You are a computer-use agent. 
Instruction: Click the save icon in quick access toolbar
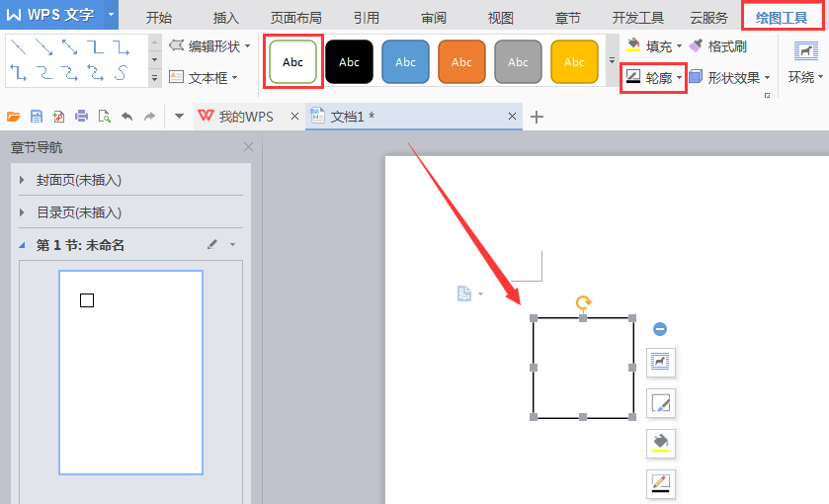(x=36, y=117)
